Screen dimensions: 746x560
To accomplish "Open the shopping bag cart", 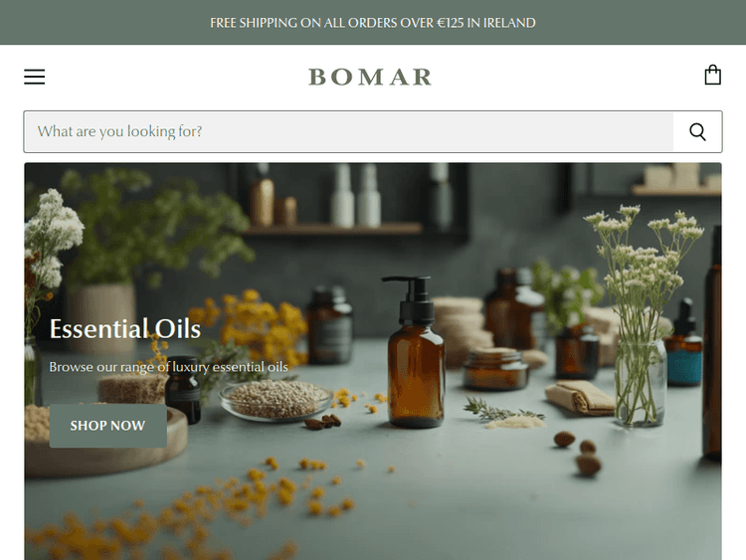I will pos(712,76).
